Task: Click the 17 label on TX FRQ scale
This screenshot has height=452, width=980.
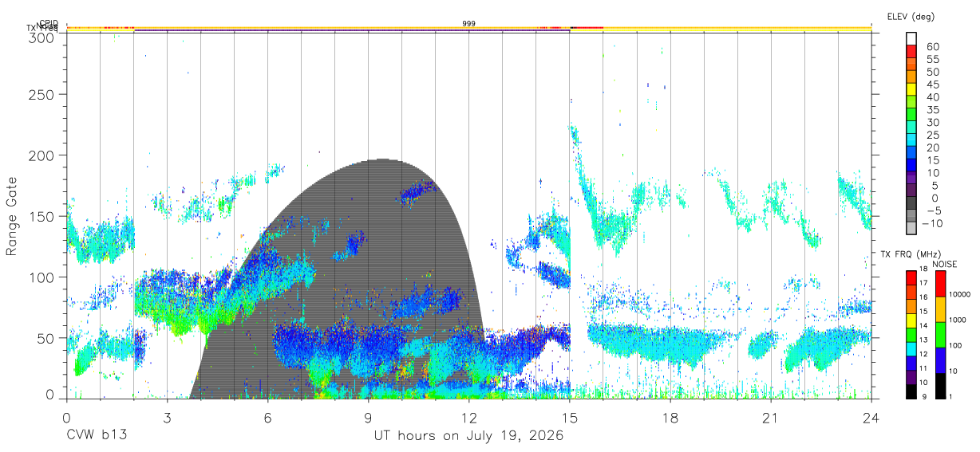Action: point(925,283)
